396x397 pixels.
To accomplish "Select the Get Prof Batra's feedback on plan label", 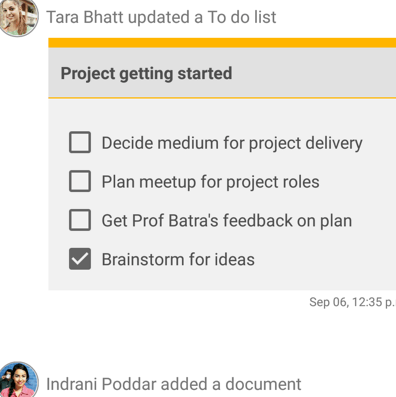I will 227,221.
